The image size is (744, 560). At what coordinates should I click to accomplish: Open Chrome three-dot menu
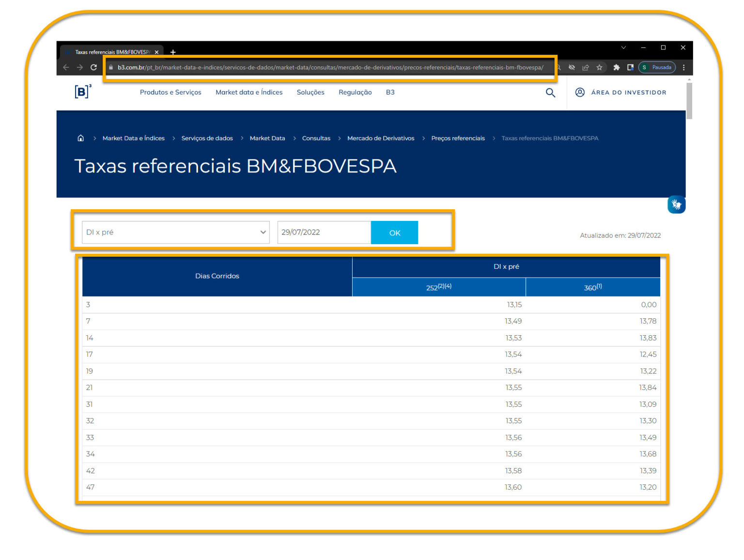point(683,67)
